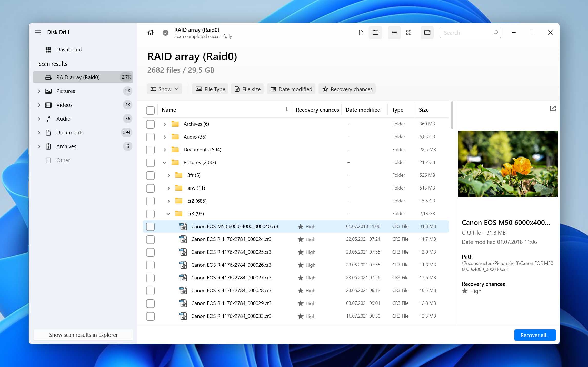
Task: Toggle checkbox for Documents folder
Action: (151, 149)
